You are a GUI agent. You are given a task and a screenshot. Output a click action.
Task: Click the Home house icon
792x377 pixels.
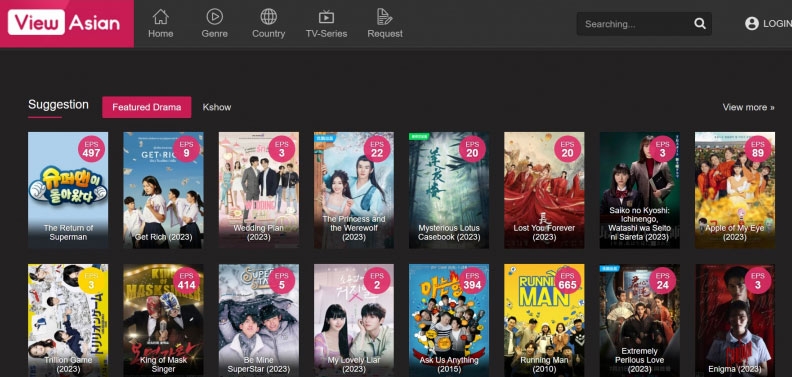tap(161, 17)
